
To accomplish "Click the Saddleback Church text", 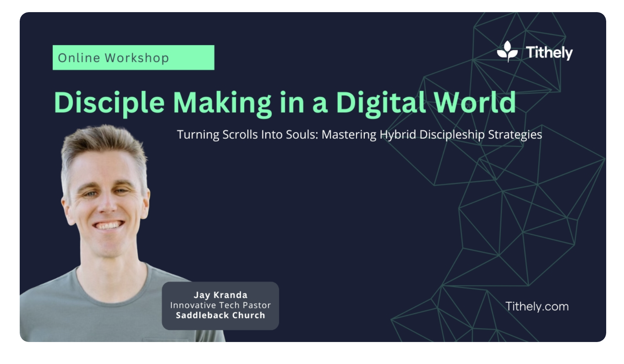I will tap(221, 315).
